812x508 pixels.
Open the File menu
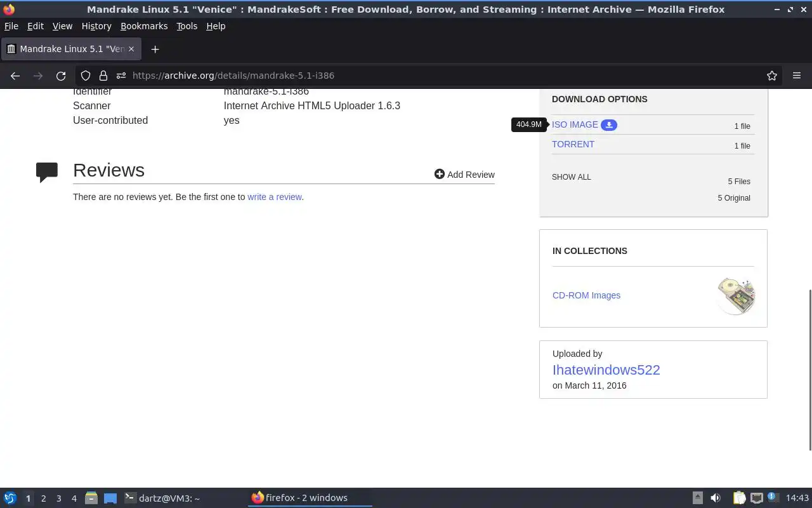(x=11, y=26)
